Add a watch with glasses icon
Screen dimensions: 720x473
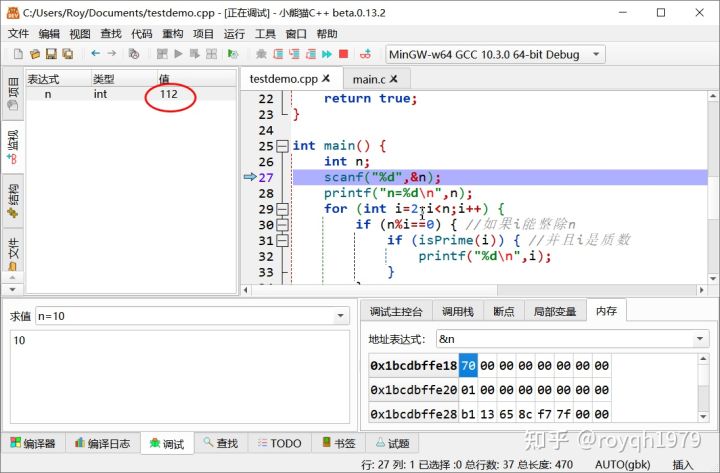(366, 54)
